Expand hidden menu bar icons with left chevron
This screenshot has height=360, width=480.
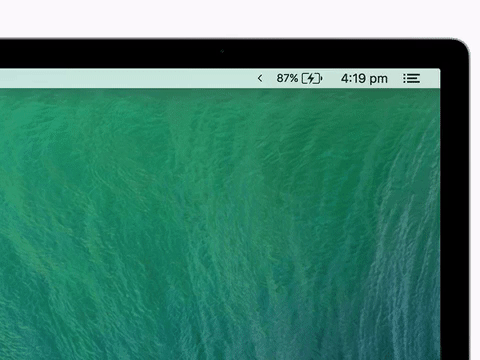[x=260, y=78]
